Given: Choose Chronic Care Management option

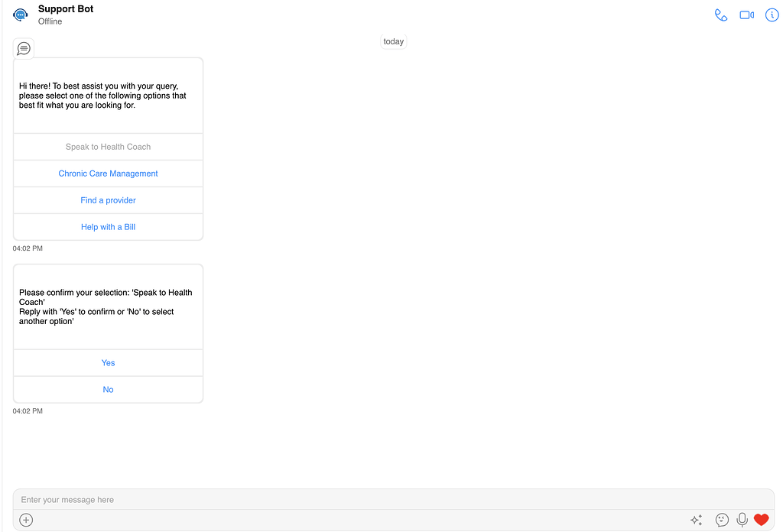Looking at the screenshot, I should pyautogui.click(x=108, y=174).
